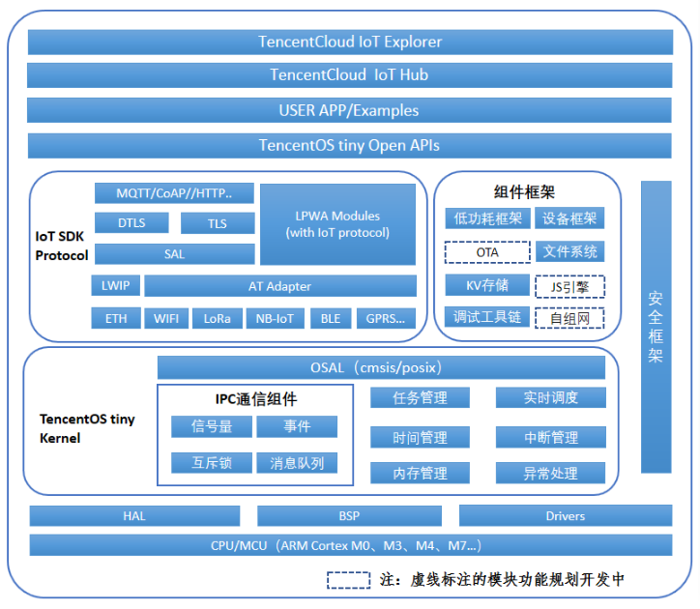Select the SAL layer block
The width and height of the screenshot is (700, 609).
coord(175,254)
